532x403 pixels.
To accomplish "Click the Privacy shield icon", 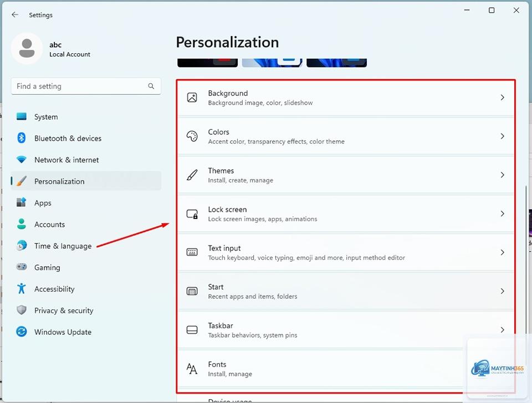I will pos(22,310).
